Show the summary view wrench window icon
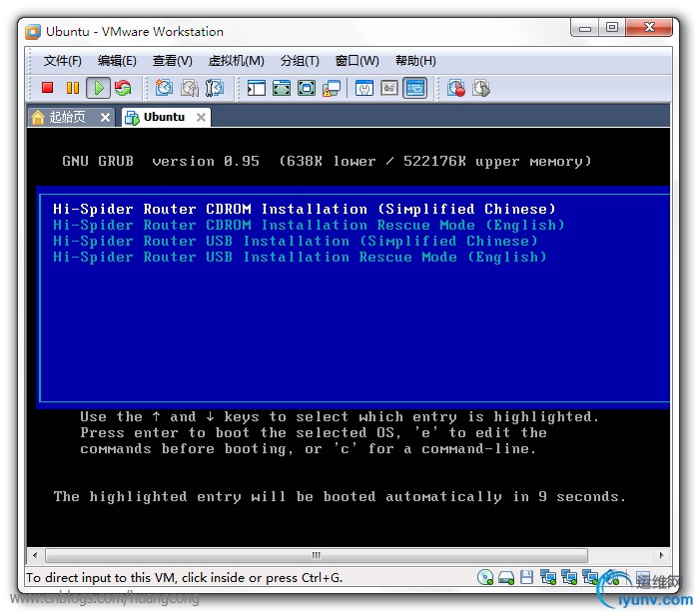Screen dimensions: 699x616 coord(364,88)
